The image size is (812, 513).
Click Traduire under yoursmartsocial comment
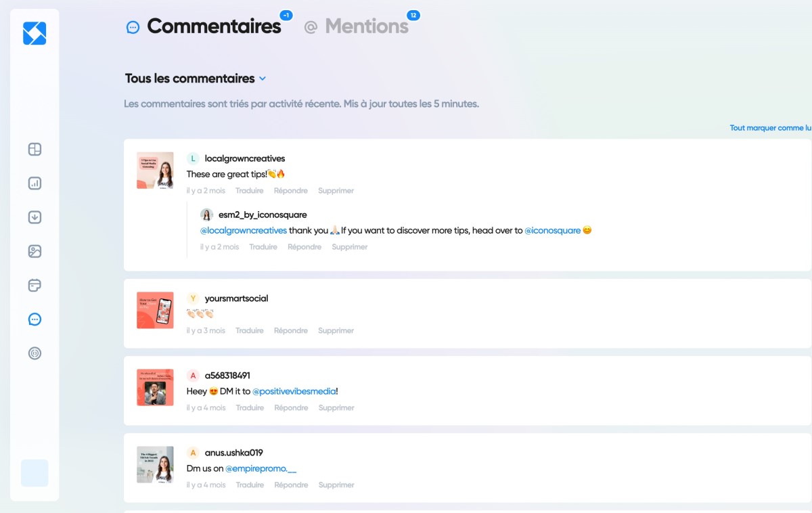[x=250, y=331]
